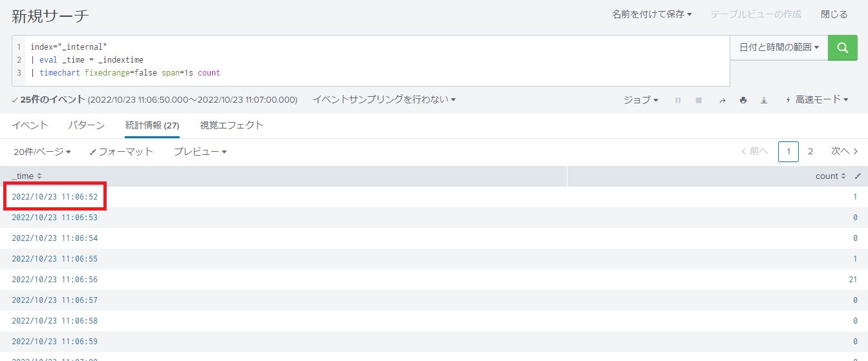Click テーブルビューの作成 button
Image resolution: width=868 pixels, height=361 pixels.
pos(756,14)
